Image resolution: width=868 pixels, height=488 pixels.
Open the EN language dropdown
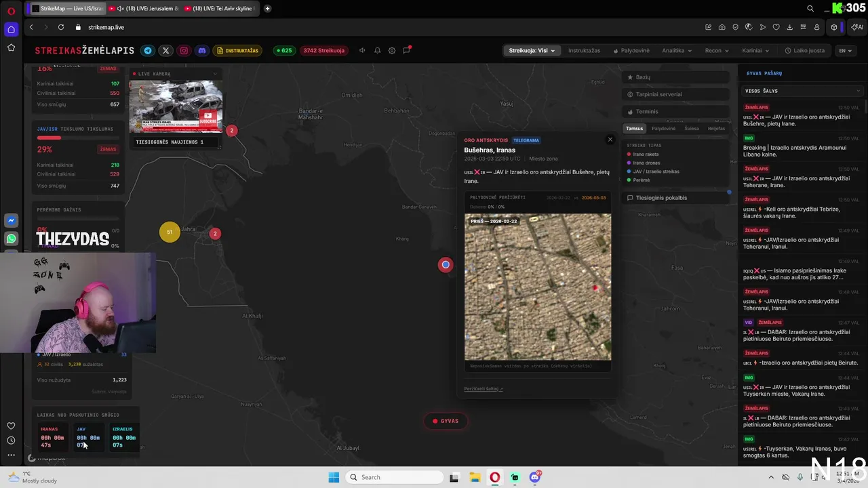pyautogui.click(x=846, y=50)
